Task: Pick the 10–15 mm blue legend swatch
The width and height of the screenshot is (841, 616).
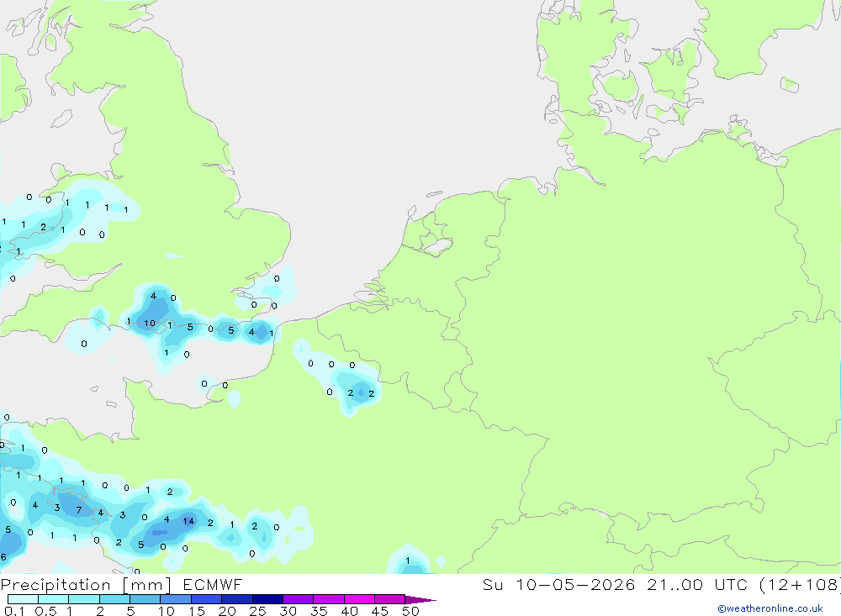Action: (176, 599)
